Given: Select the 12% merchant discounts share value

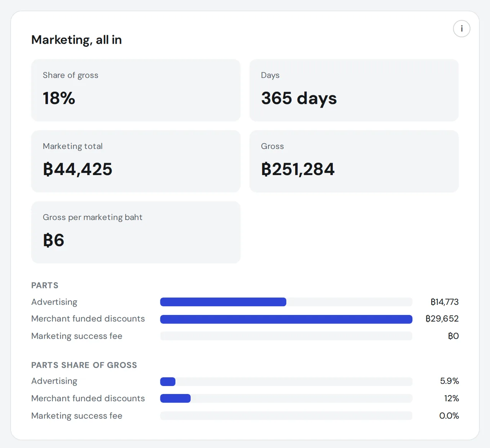Looking at the screenshot, I should tap(452, 398).
